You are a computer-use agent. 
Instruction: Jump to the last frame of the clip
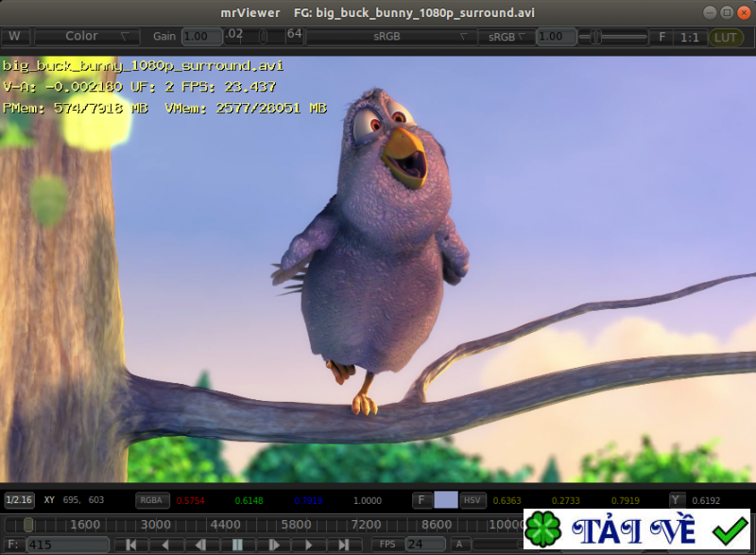click(343, 545)
